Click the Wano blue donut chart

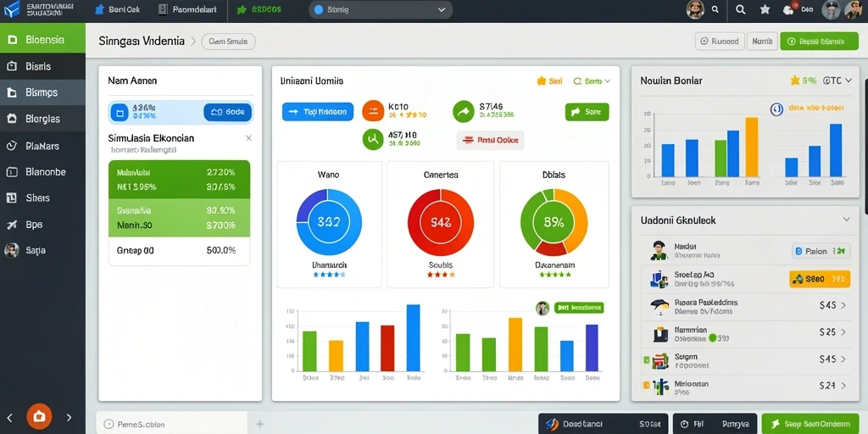329,222
